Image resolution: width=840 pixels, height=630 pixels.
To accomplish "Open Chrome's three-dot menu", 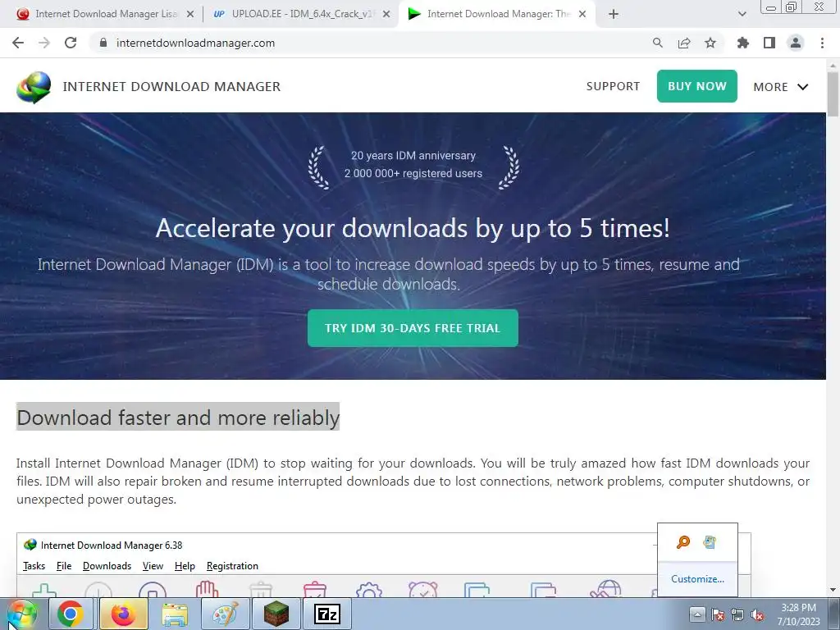I will coord(822,43).
